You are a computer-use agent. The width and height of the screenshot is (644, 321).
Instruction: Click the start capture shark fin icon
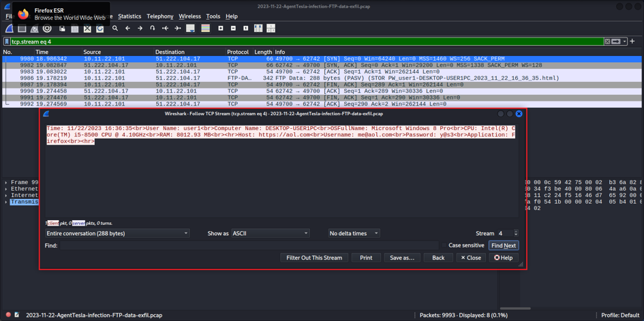tap(9, 29)
